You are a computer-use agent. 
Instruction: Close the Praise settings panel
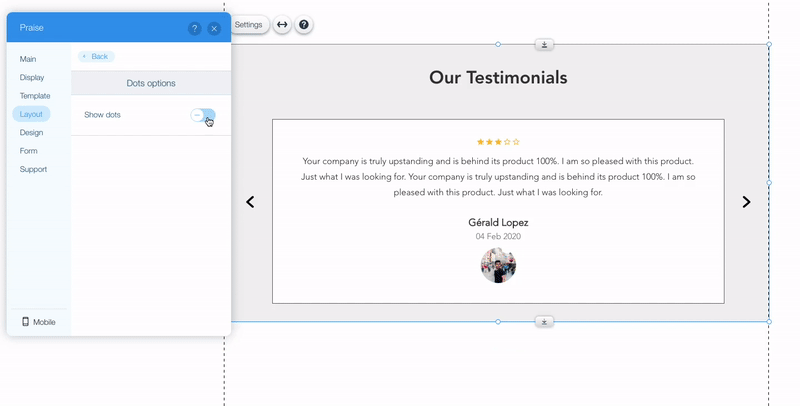point(214,28)
